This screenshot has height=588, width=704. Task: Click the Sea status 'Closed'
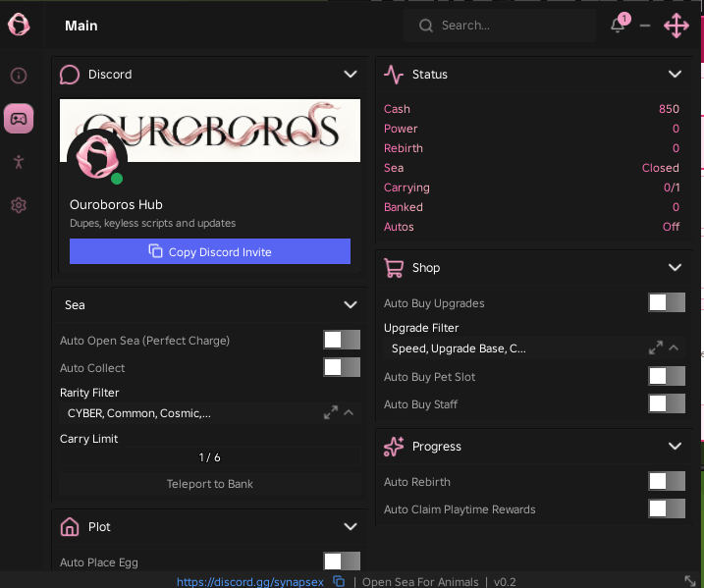(x=661, y=168)
